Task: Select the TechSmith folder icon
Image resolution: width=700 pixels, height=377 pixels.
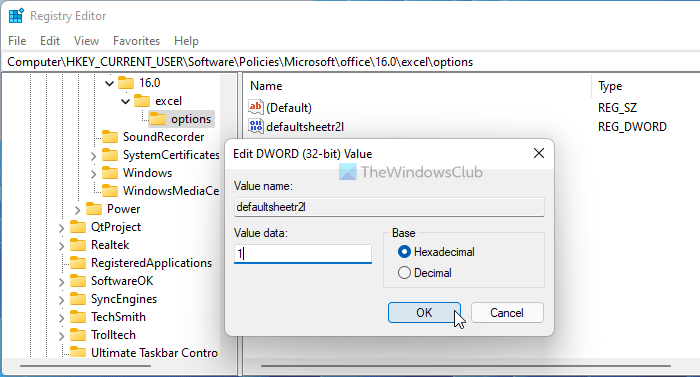Action: point(78,317)
